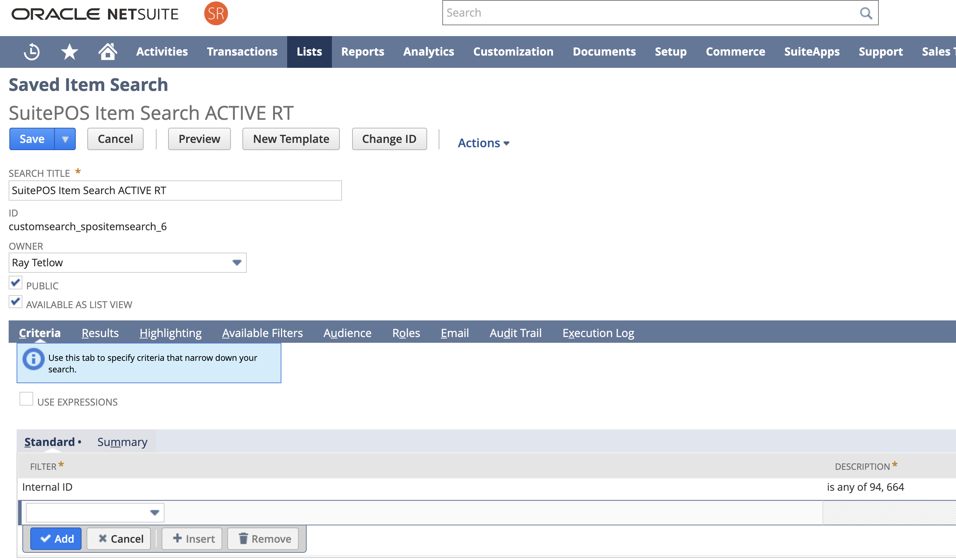Select the Summary criteria subtab

[122, 442]
